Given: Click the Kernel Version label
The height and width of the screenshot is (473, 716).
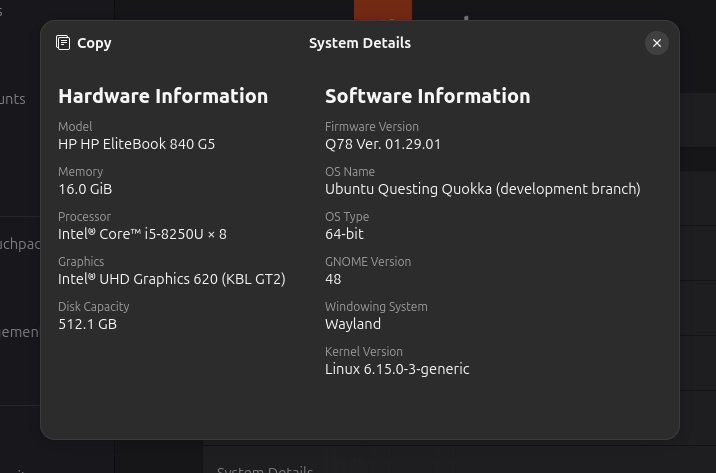Looking at the screenshot, I should [363, 352].
